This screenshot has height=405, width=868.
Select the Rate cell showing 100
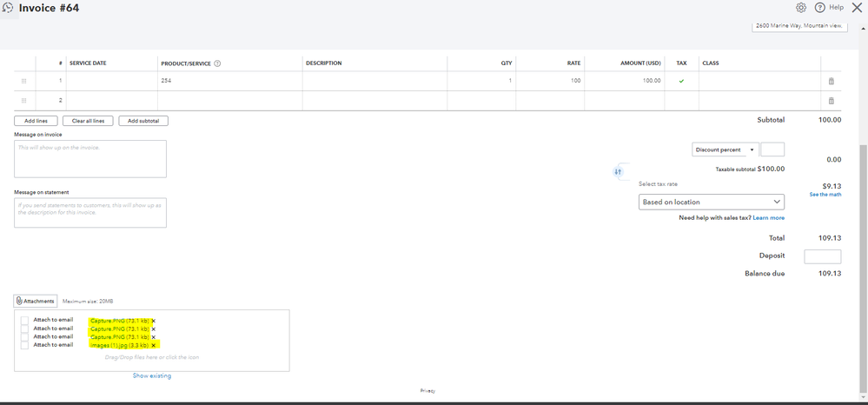[x=550, y=81]
